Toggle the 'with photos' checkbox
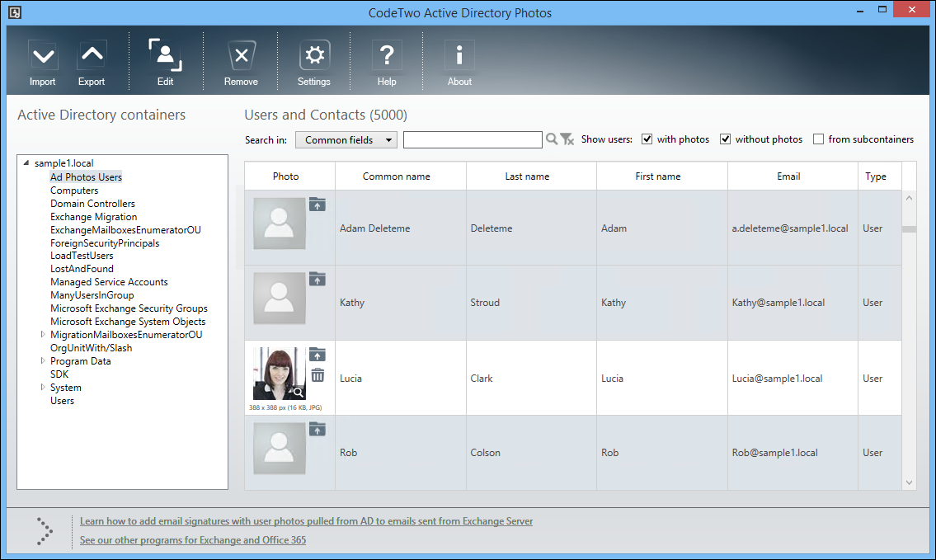 click(647, 139)
